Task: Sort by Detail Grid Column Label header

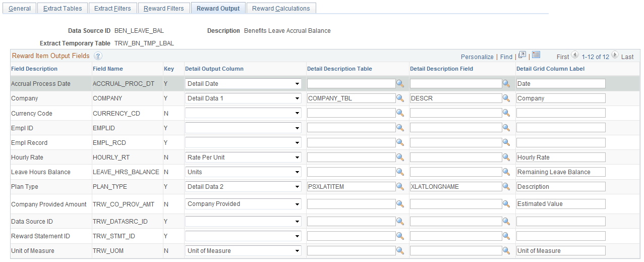Action: tap(551, 69)
